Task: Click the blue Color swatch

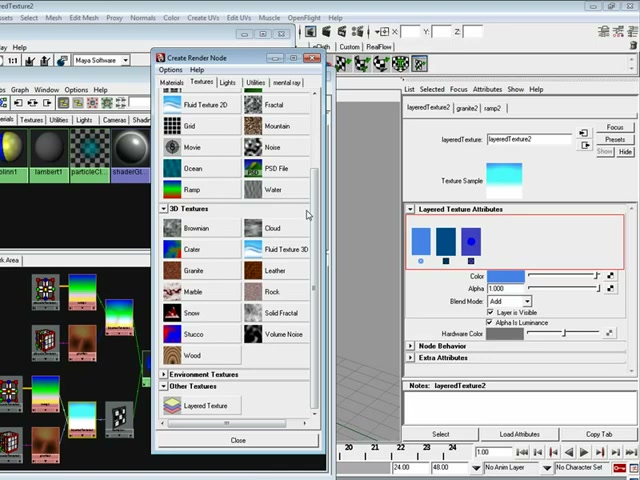Action: tap(506, 276)
